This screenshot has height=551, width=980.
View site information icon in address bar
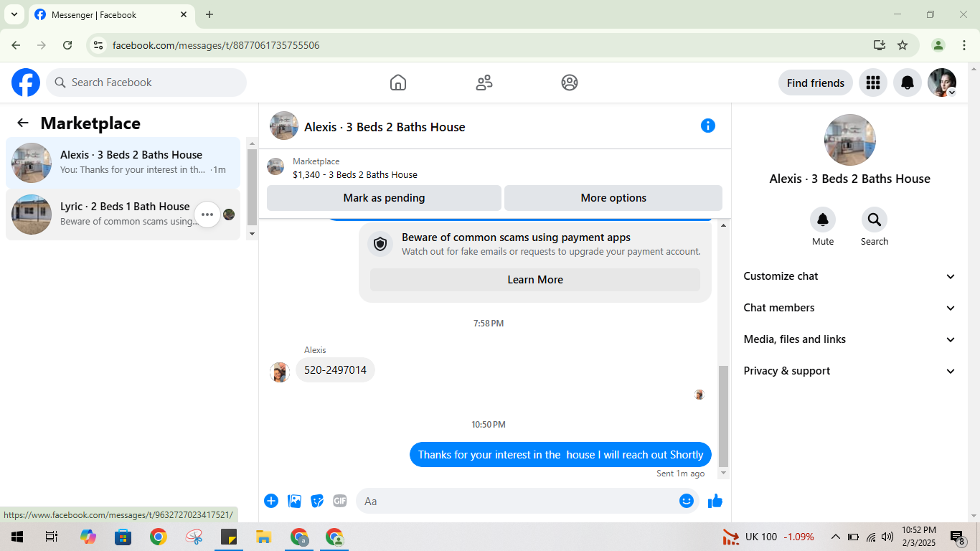coord(99,45)
